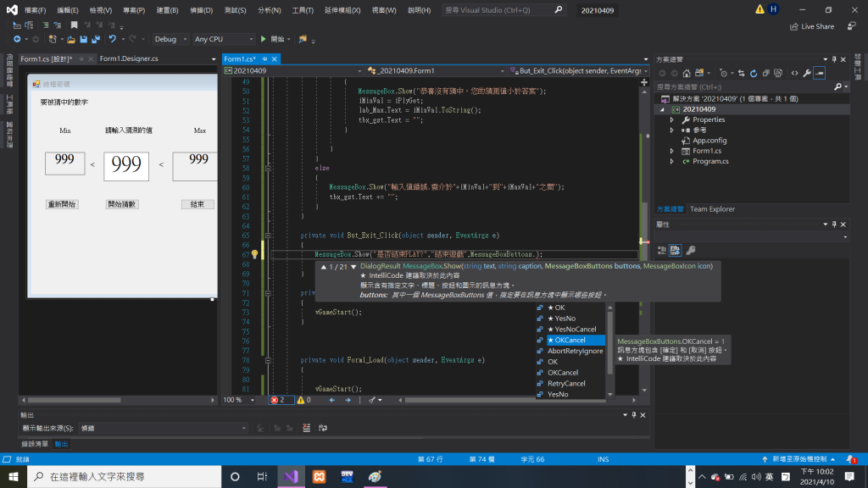Click the Undo arrow icon in toolbar
The image size is (868, 488).
coord(112,39)
